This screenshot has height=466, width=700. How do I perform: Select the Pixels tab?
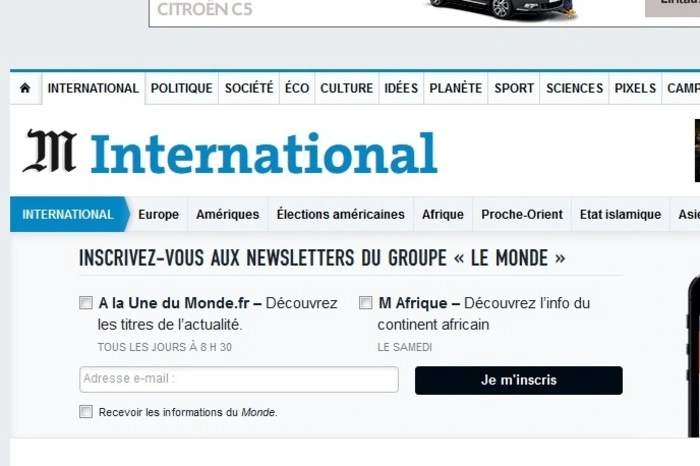click(x=635, y=88)
